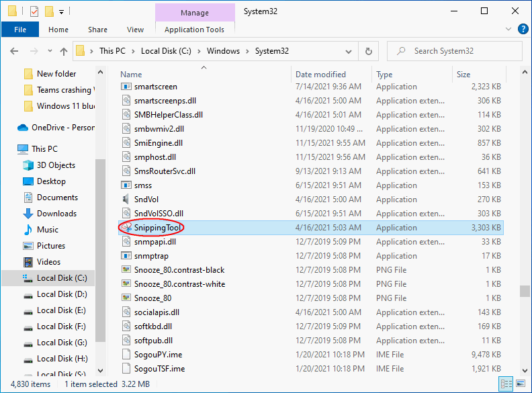
Task: Open the address bar history dropdown
Action: point(349,52)
